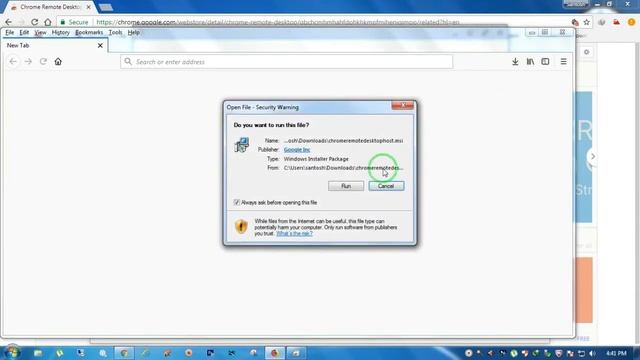Open the Firefox icon in the taskbar

(274, 353)
